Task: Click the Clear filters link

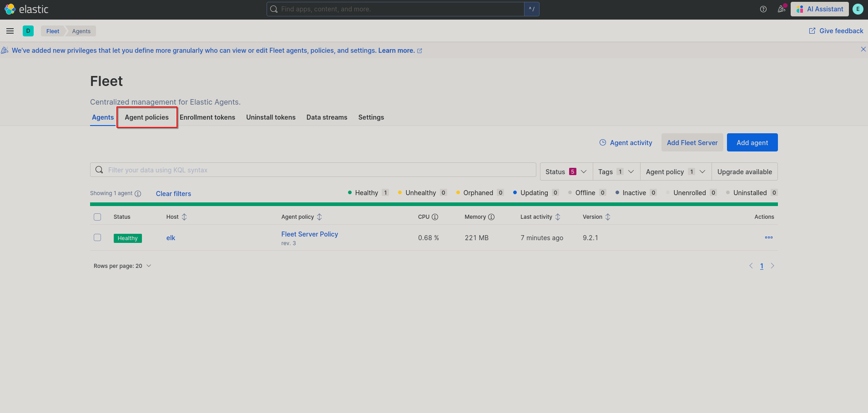Action: click(173, 194)
